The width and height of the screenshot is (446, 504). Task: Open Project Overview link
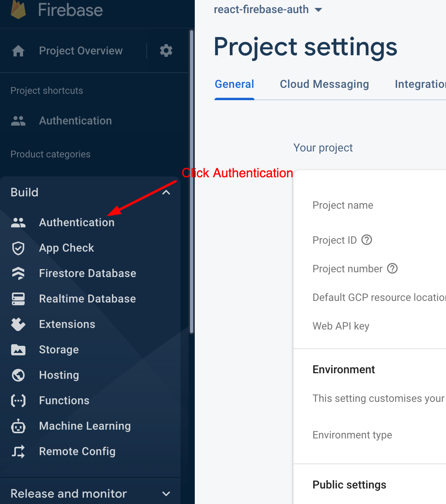coord(81,51)
